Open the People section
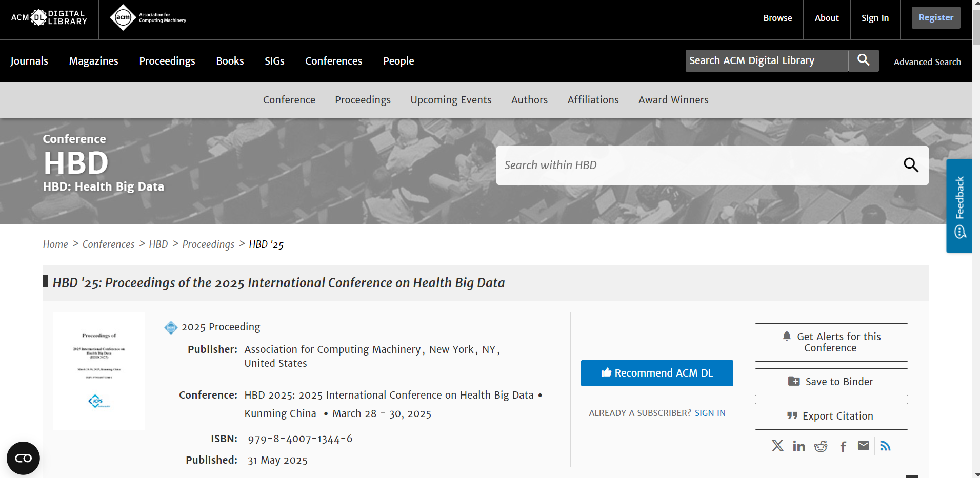 [398, 61]
